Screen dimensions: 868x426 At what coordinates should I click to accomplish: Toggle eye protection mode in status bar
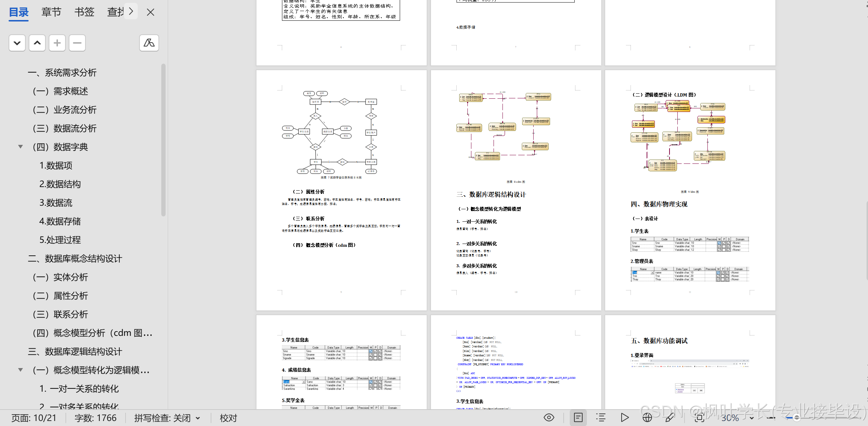(x=549, y=417)
